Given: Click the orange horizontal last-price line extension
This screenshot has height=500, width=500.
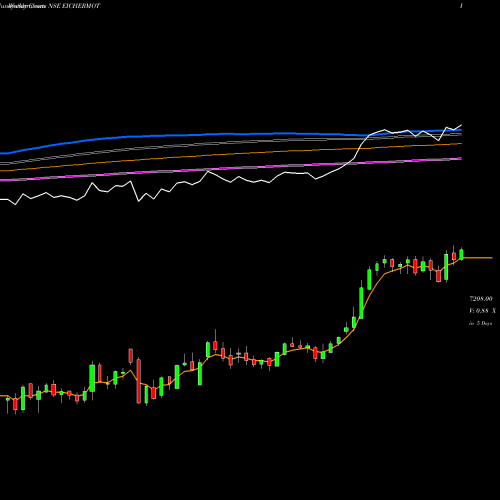Looking at the screenshot, I should [x=478, y=258].
